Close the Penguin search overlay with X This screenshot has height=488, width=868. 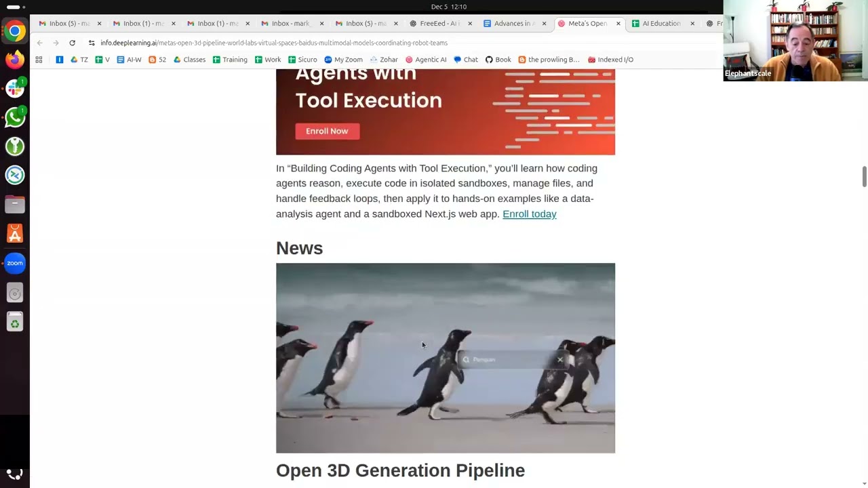(559, 359)
